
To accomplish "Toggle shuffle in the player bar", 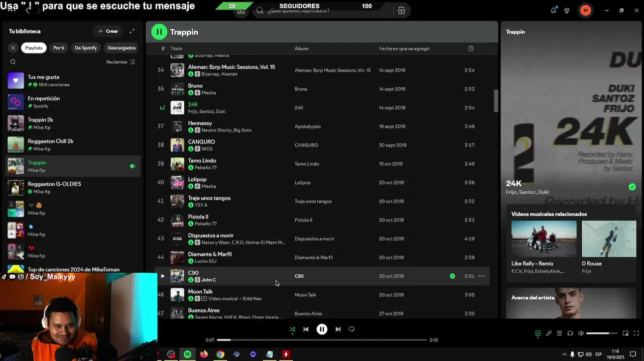I will (x=292, y=329).
